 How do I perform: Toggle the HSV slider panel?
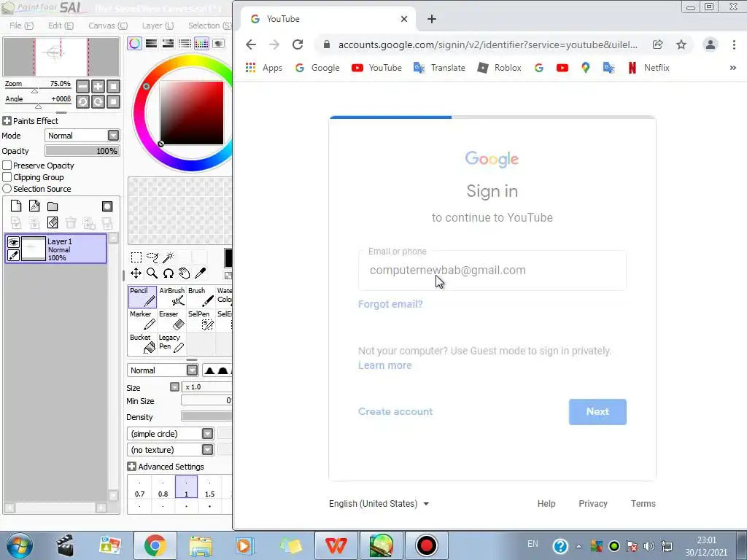click(169, 44)
